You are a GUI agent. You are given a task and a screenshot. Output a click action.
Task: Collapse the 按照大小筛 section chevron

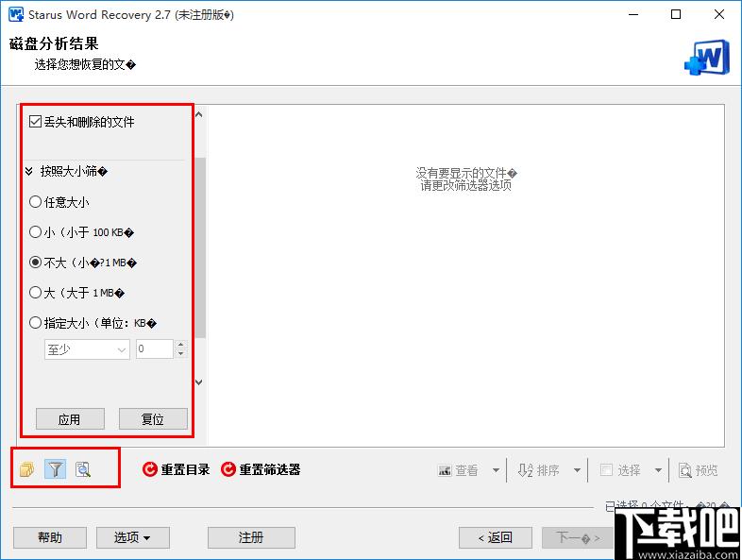point(29,171)
